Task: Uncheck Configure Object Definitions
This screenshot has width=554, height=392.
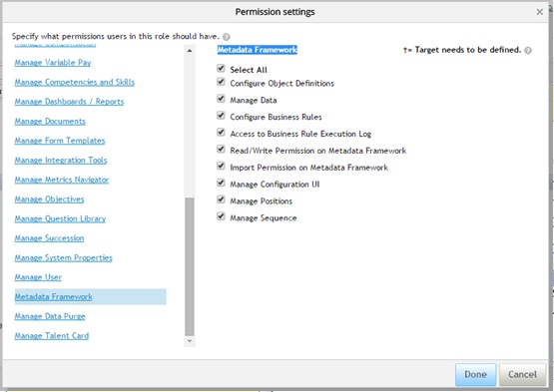Action: coord(221,82)
